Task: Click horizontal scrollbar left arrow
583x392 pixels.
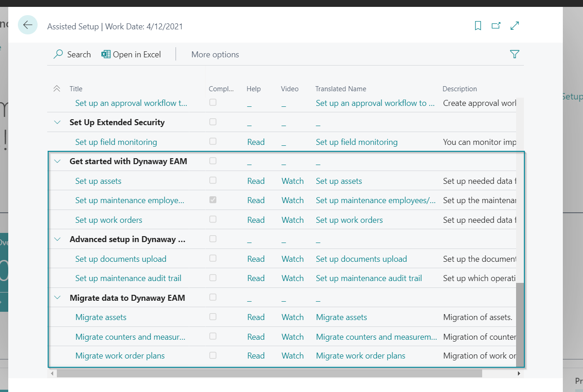Action: pyautogui.click(x=52, y=374)
